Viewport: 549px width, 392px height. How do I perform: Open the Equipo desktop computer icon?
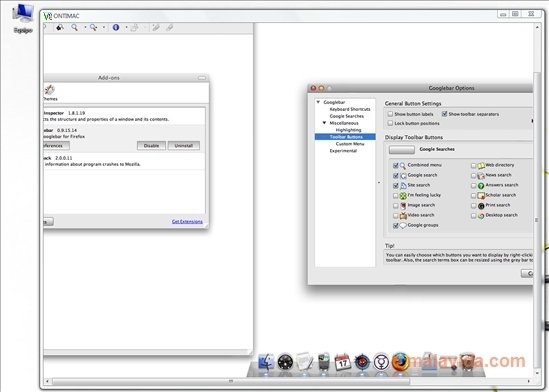tap(23, 18)
